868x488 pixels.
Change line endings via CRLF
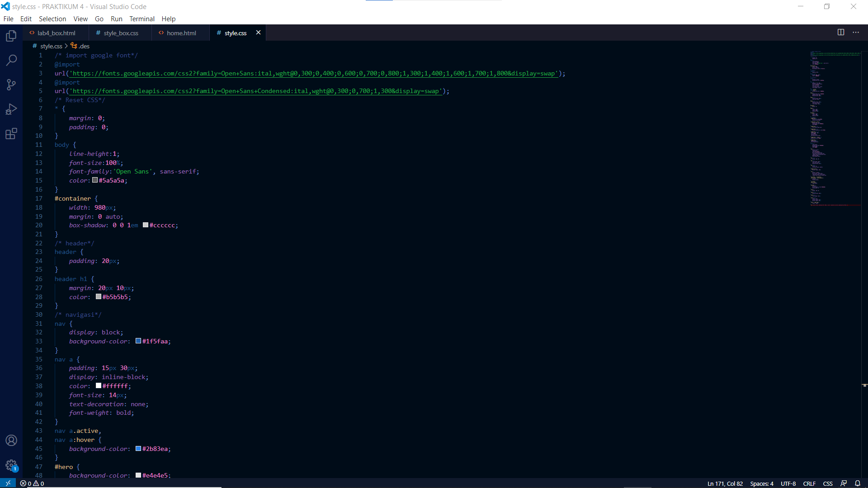tap(809, 483)
